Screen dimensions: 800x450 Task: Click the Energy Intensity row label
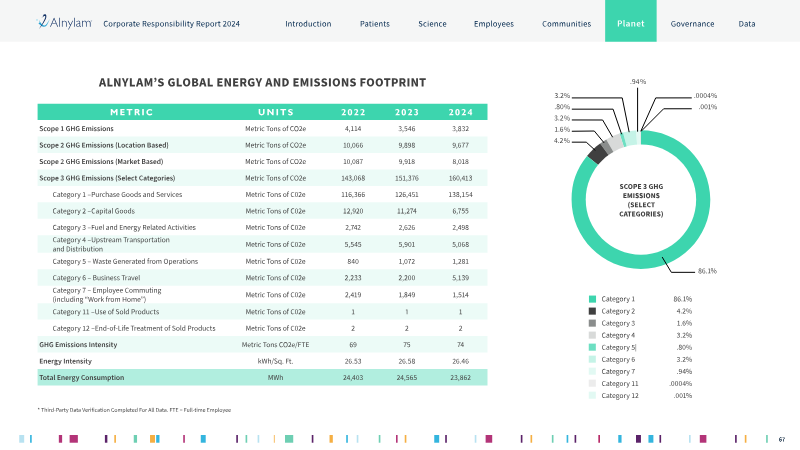65,361
